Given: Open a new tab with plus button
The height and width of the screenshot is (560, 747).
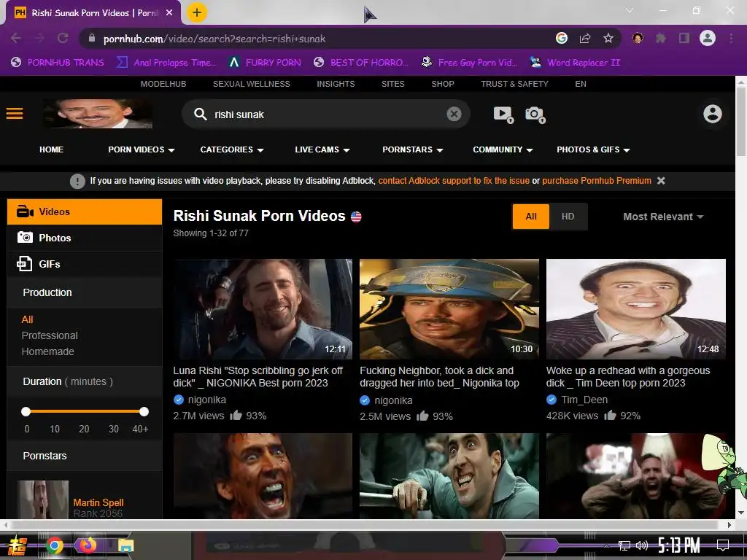Looking at the screenshot, I should (x=197, y=12).
